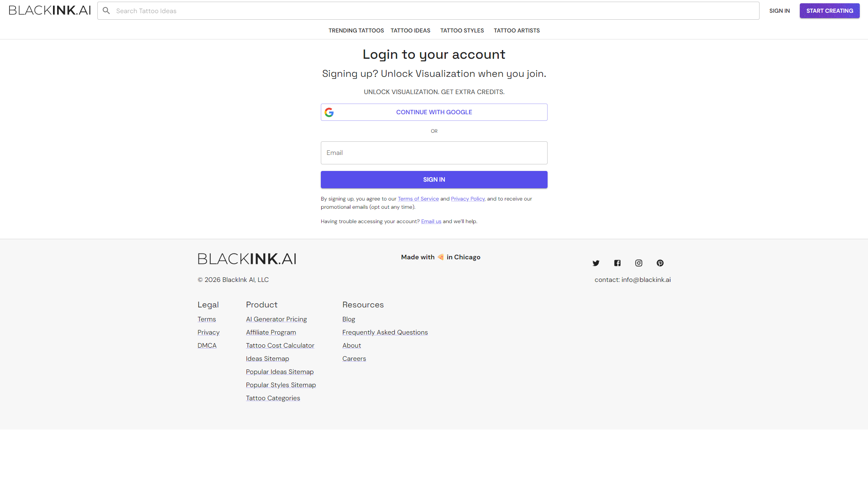Click the search magnifier icon
The height and width of the screenshot is (480, 868).
coord(106,11)
